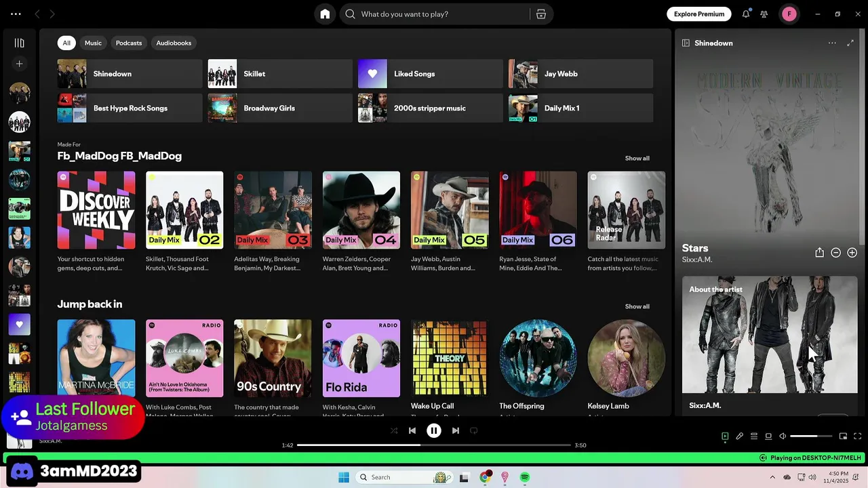
Task: Skip to previous track
Action: 412,430
